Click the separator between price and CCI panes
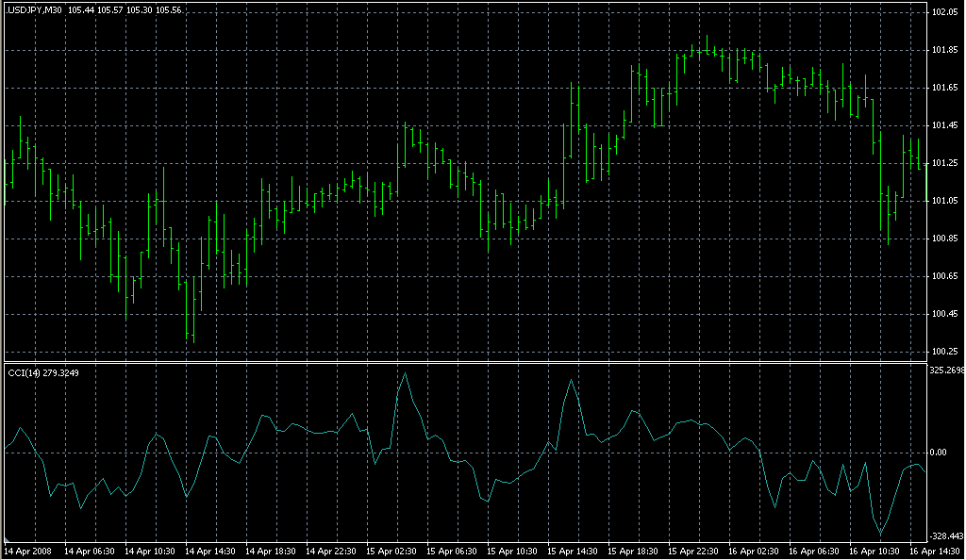The height and width of the screenshot is (560, 966). click(x=464, y=363)
